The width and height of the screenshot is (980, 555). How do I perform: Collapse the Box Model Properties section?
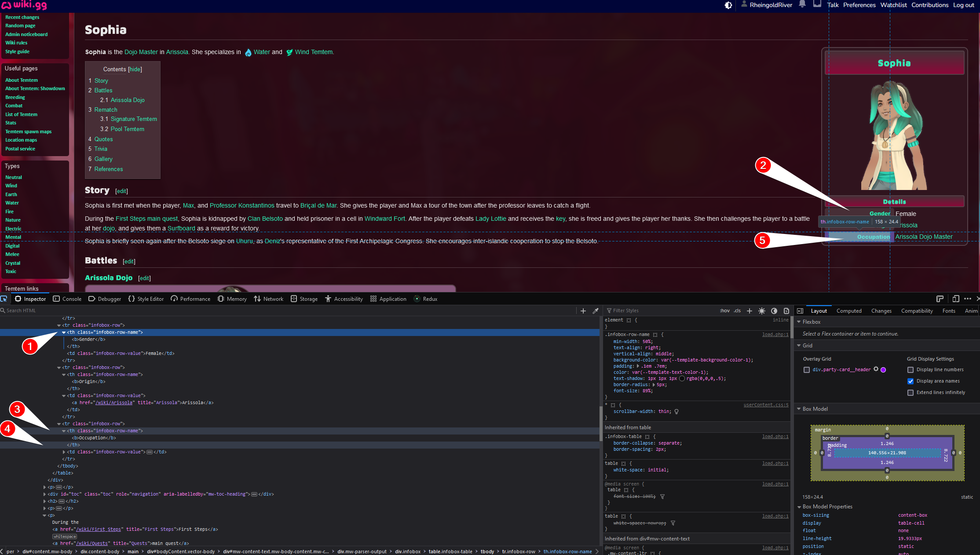(799, 507)
